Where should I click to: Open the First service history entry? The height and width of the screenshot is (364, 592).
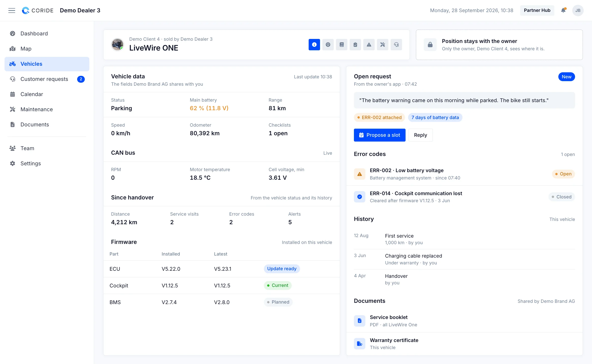(x=464, y=239)
